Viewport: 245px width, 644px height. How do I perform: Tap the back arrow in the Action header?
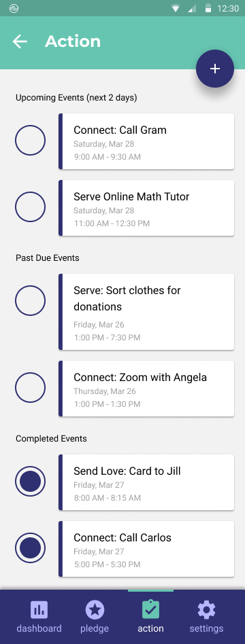pyautogui.click(x=20, y=41)
